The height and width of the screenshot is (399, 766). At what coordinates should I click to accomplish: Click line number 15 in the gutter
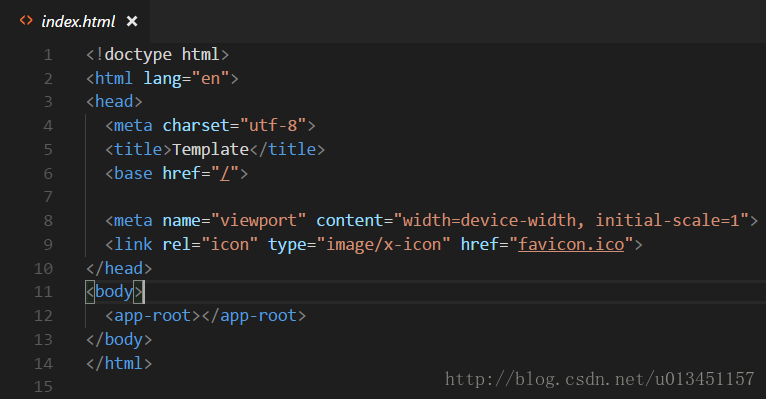tap(43, 387)
